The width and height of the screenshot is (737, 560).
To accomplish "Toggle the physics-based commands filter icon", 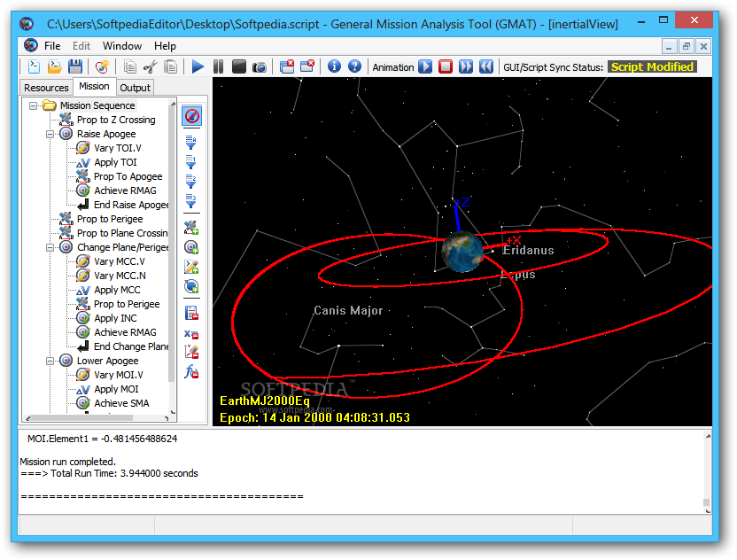I will pyautogui.click(x=190, y=228).
